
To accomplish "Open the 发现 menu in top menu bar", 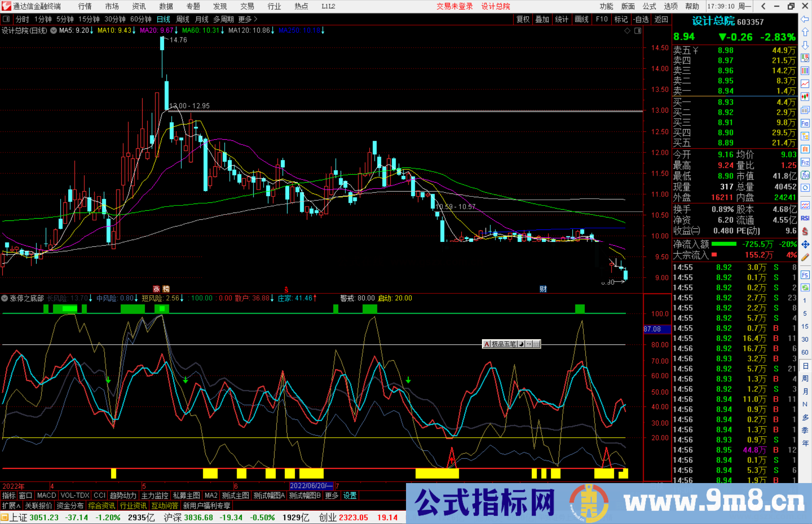I will coord(220,6).
